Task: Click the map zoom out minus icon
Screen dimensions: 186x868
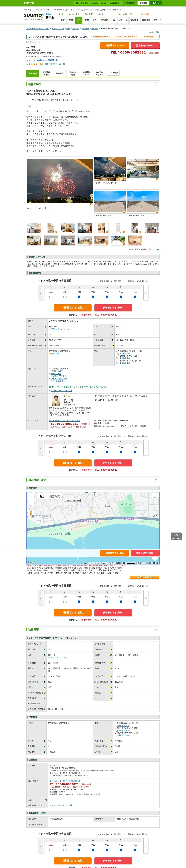Action: click(x=31, y=502)
